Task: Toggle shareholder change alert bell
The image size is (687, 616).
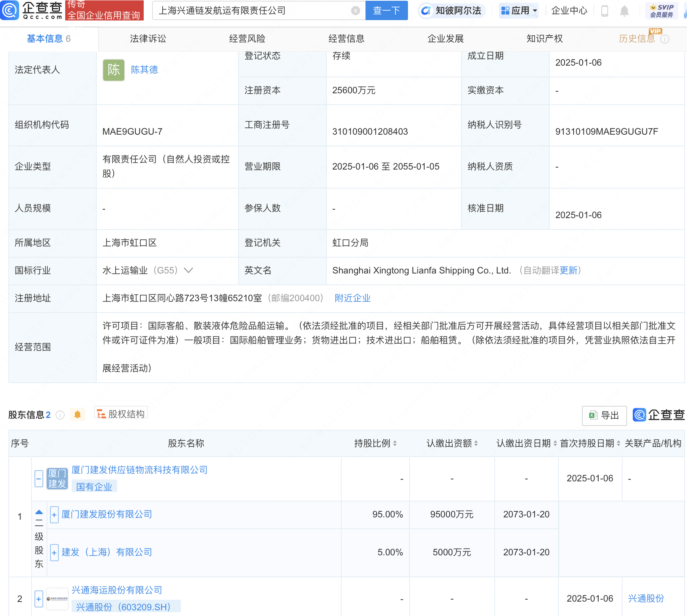Action: point(77,414)
